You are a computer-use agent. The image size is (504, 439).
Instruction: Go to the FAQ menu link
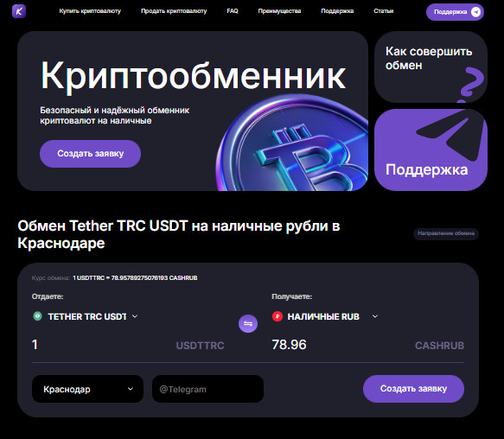[233, 11]
